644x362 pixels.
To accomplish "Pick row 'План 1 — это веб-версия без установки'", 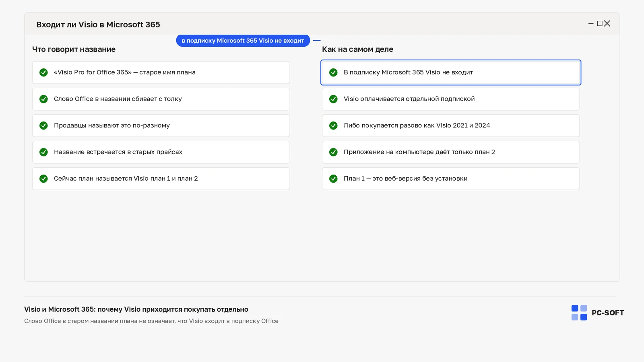I will 451,179.
